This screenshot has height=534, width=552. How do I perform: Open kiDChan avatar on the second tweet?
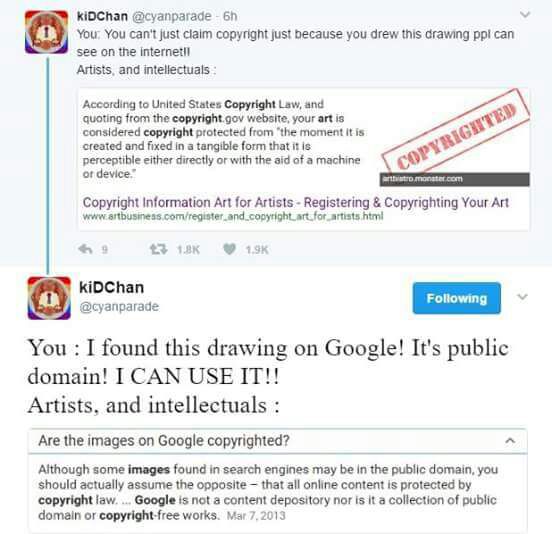tap(49, 298)
